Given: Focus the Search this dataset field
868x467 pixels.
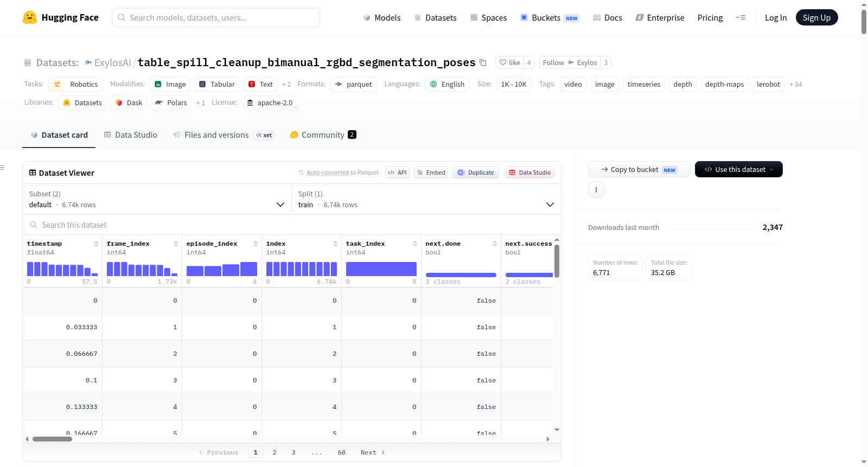Looking at the screenshot, I should (292, 225).
